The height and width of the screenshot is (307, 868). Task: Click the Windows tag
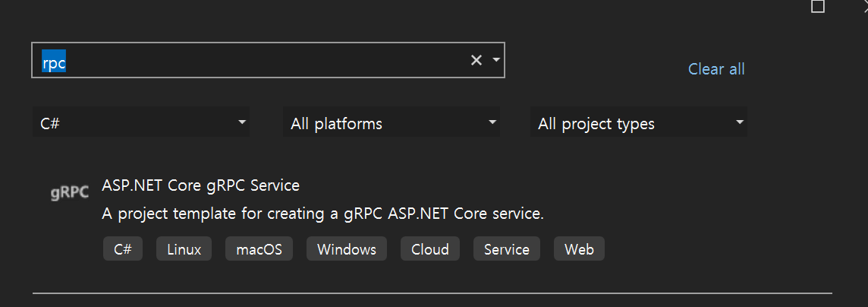tap(347, 249)
